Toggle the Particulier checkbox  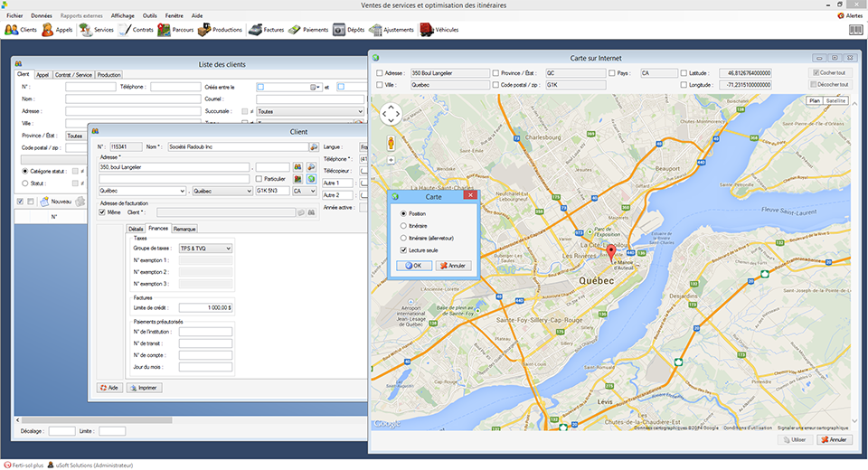coord(259,179)
